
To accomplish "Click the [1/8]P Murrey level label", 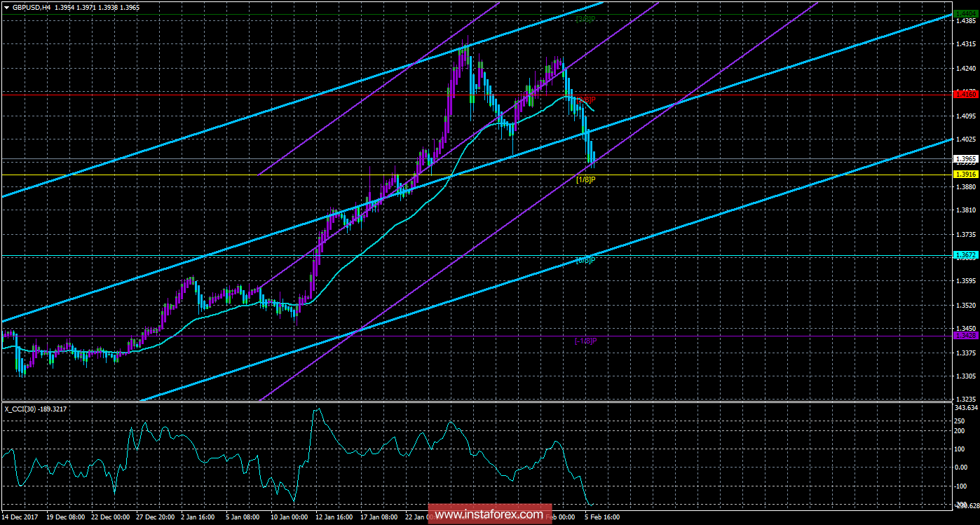I will point(585,179).
